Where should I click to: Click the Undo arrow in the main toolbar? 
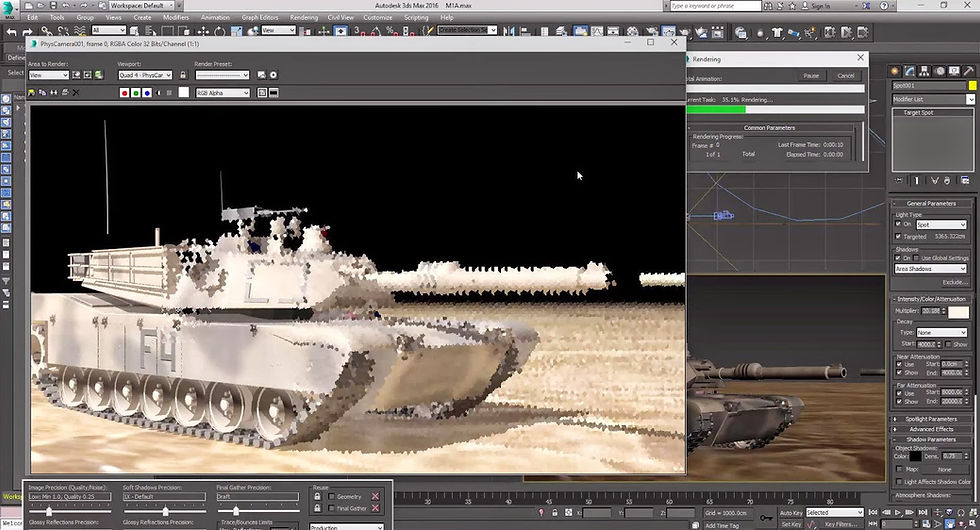pyautogui.click(x=11, y=31)
